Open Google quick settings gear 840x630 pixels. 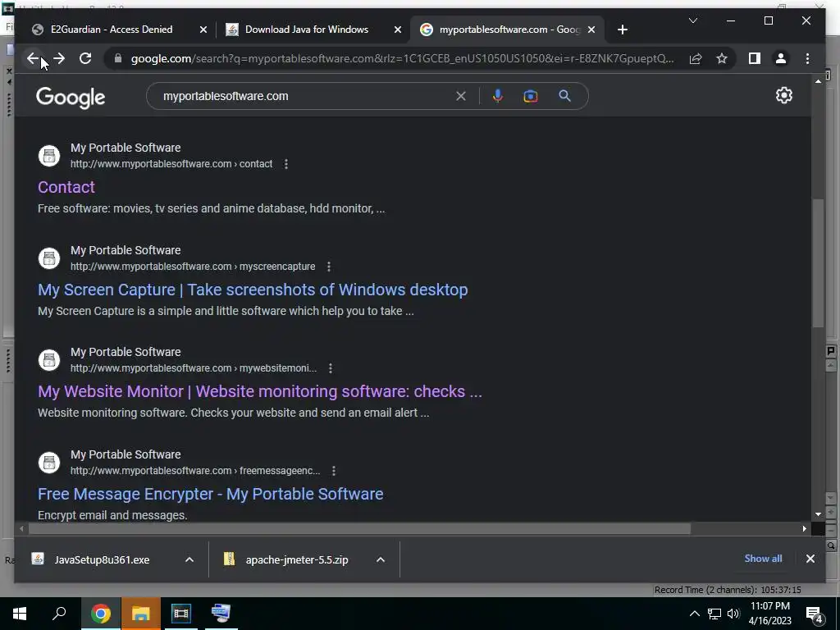click(x=783, y=95)
